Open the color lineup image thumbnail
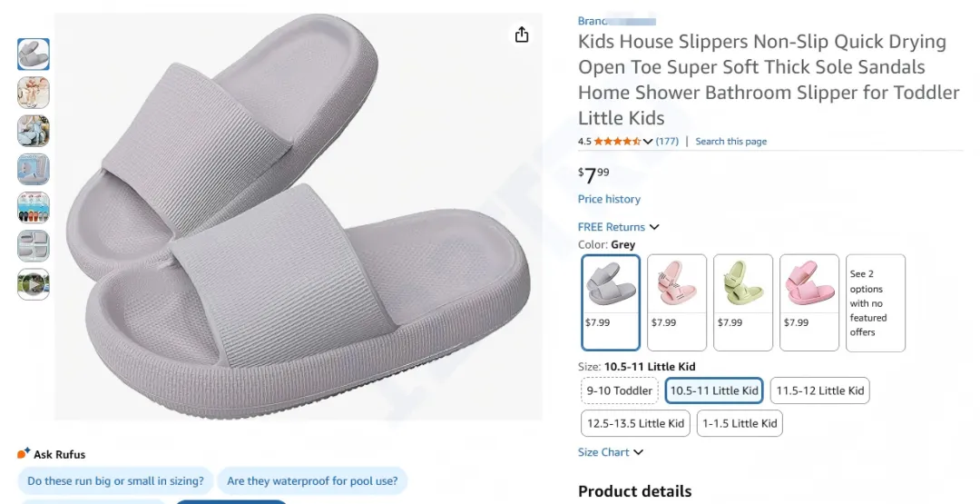 pos(34,208)
